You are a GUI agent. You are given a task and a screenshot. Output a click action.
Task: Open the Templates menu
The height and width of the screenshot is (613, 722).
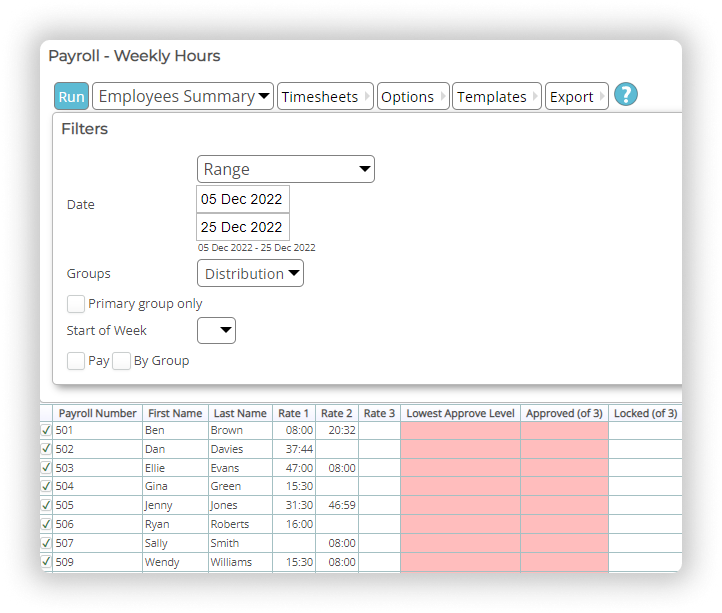pyautogui.click(x=497, y=96)
